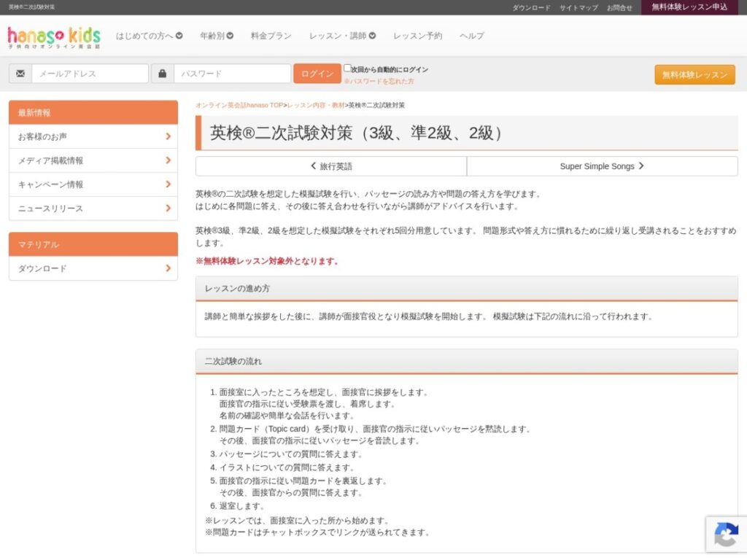Screen dimensions: 747x560
Task: Click the red note 無料体験レッスン対象外となります
Action: click(x=267, y=261)
